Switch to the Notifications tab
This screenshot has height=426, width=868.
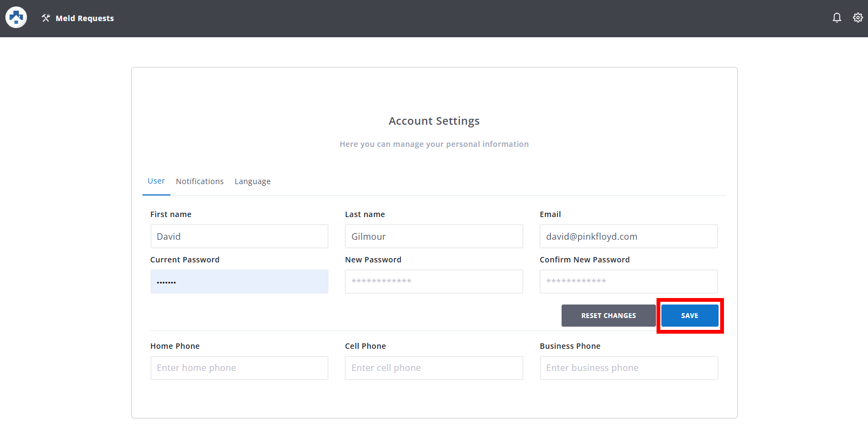click(200, 181)
